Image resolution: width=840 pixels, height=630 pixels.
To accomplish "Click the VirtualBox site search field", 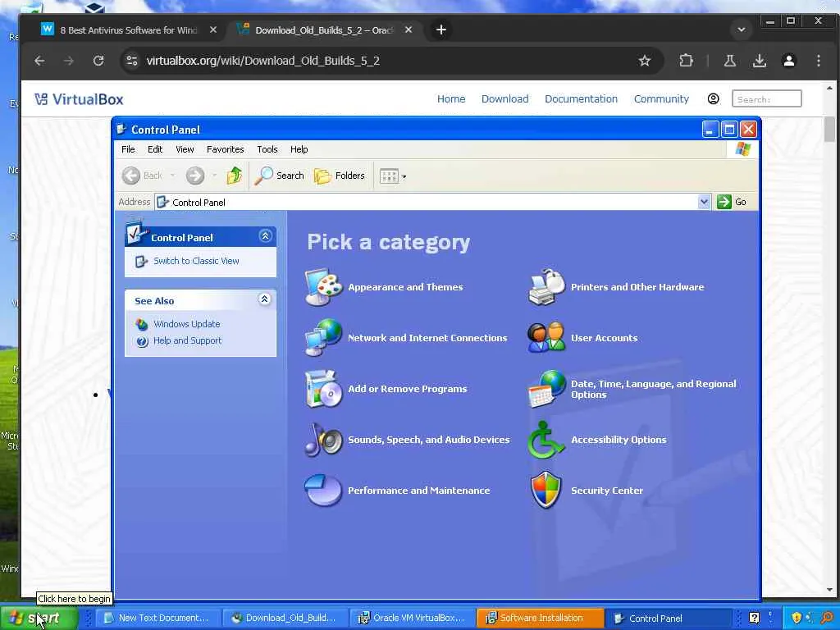I will click(767, 99).
